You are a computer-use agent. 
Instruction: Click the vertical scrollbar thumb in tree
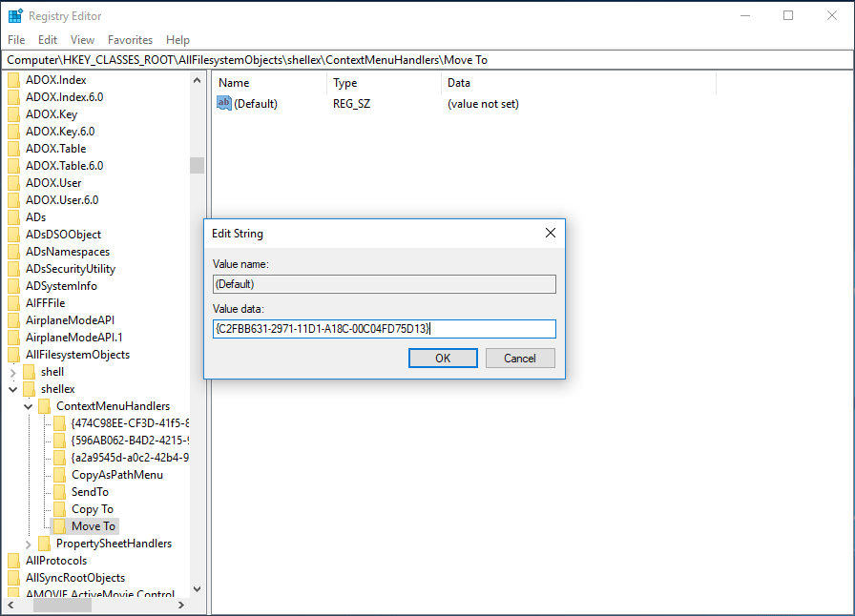click(x=197, y=165)
